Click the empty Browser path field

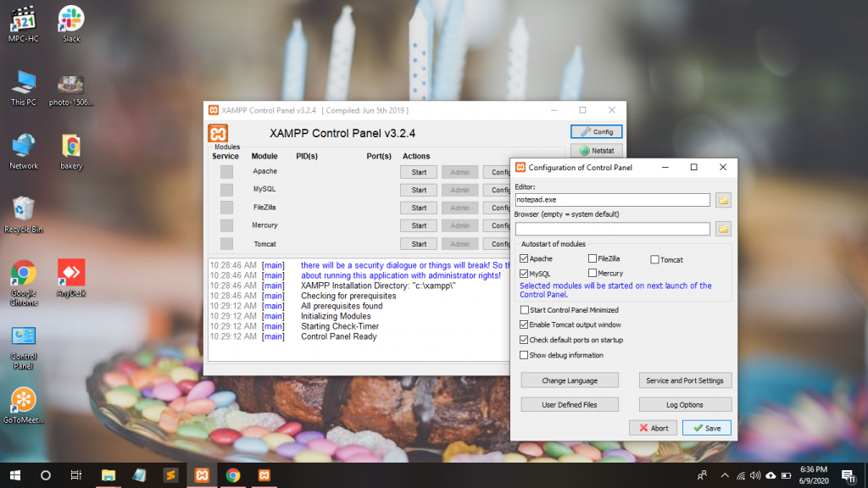(612, 229)
